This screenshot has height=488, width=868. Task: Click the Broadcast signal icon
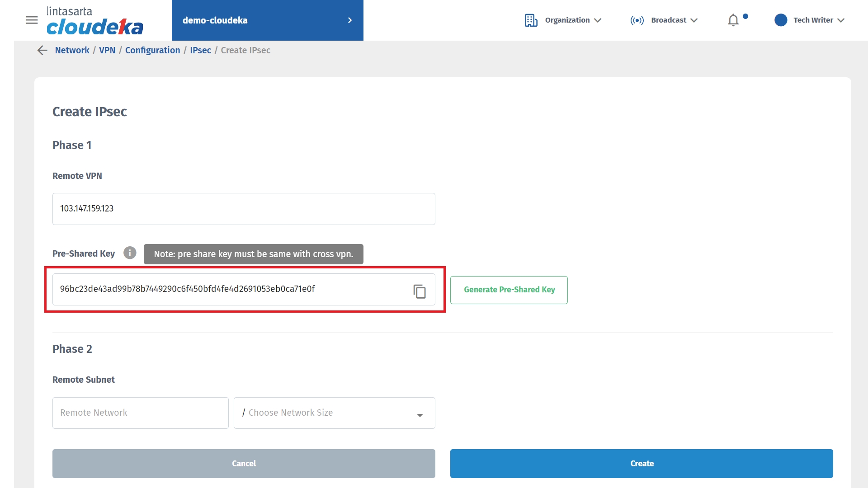coord(637,20)
